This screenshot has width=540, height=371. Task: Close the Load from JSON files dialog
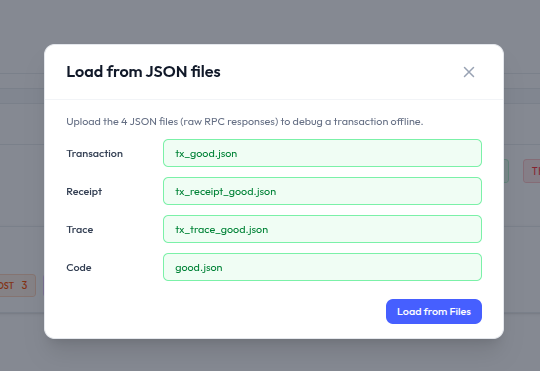[469, 72]
